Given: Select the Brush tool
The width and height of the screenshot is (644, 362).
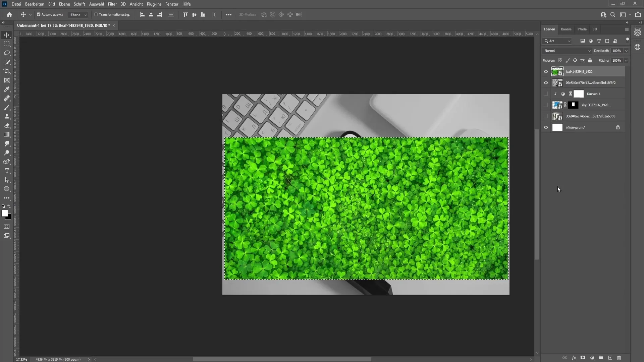Looking at the screenshot, I should [7, 107].
